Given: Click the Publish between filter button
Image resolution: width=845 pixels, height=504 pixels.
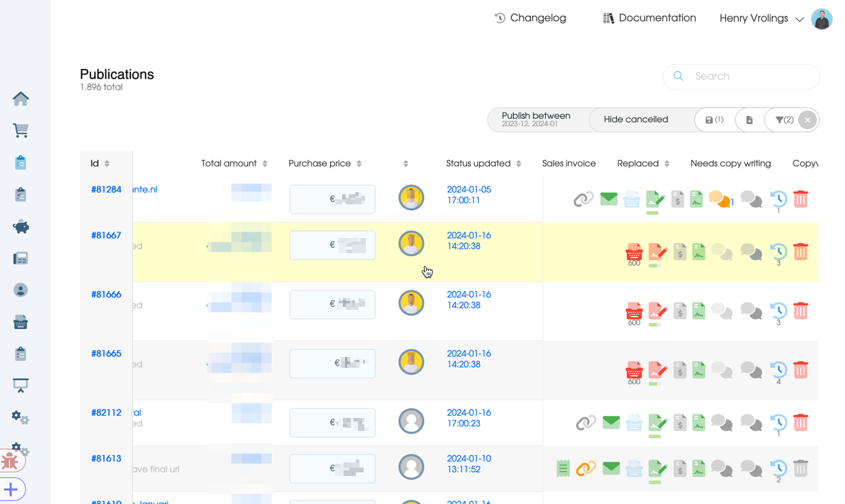Looking at the screenshot, I should [x=537, y=120].
